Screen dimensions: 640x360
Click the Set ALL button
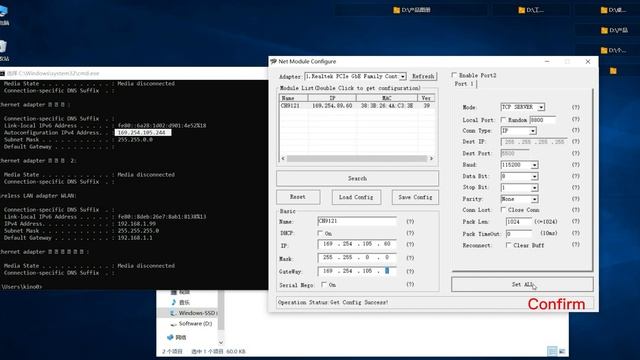(x=522, y=284)
